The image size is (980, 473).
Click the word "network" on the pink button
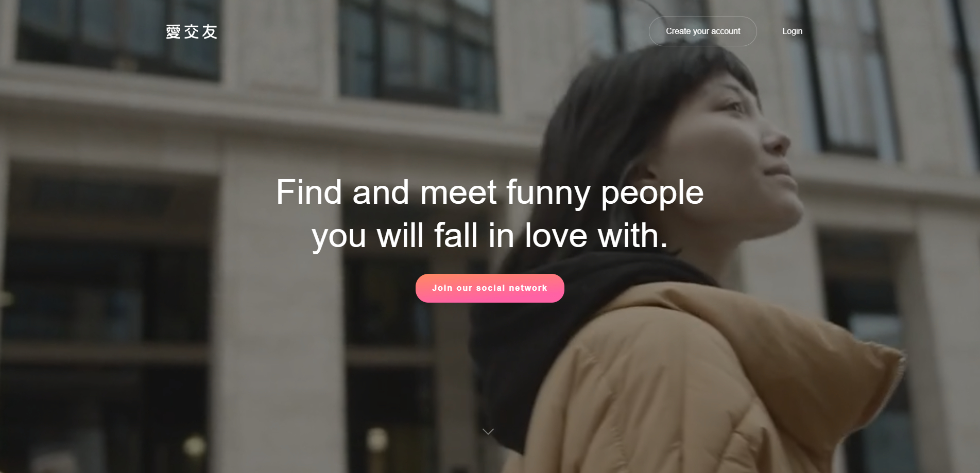coord(528,288)
